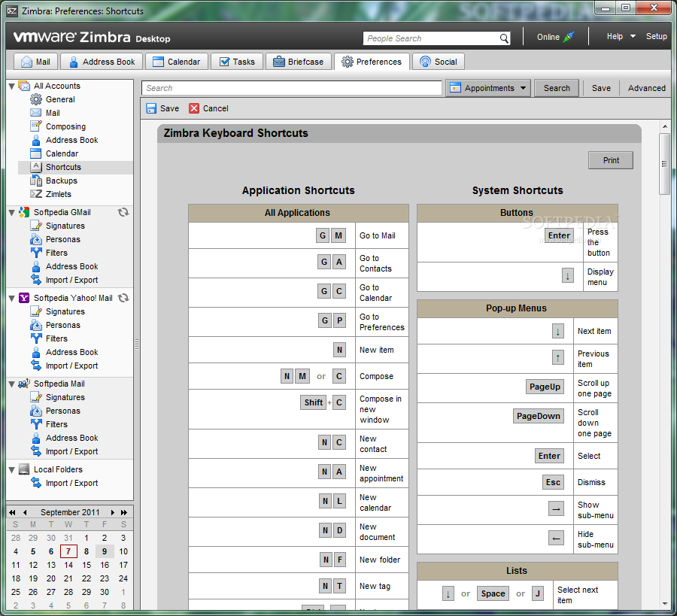Click the Shortcuts keyboard icon in sidebar
The width and height of the screenshot is (677, 616).
click(x=36, y=167)
